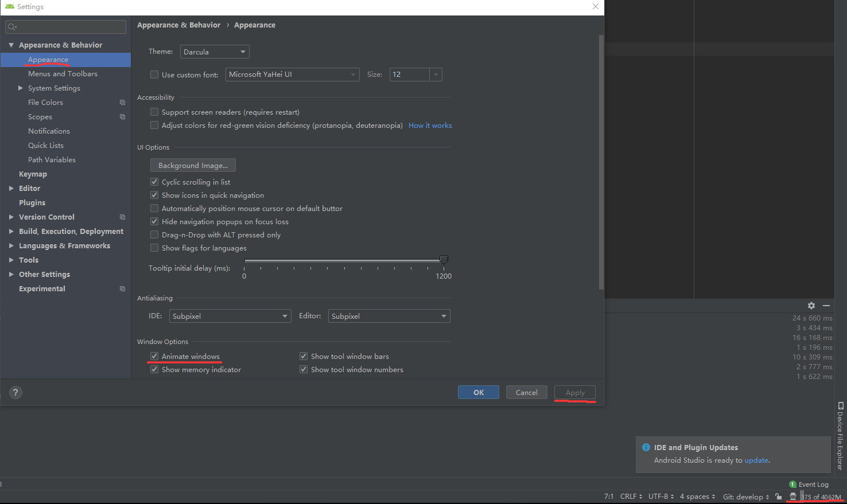Click the Scopes project-scope icon

[122, 117]
